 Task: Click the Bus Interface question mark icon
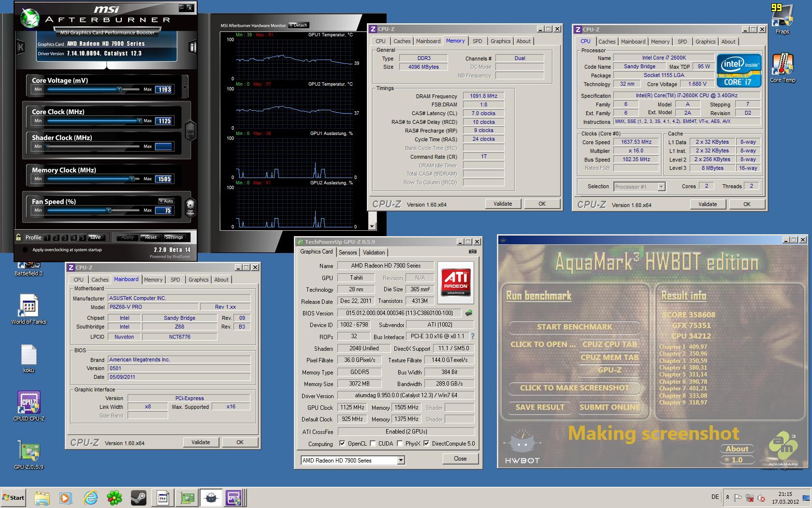coord(472,336)
